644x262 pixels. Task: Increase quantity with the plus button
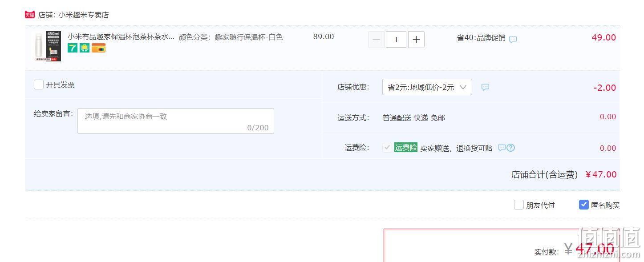click(x=416, y=40)
